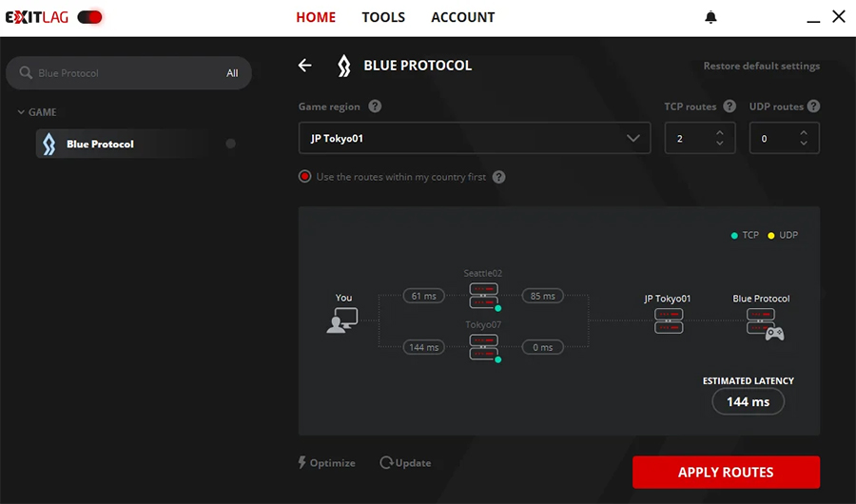Click the JP Tokyo01 server icon
Image resolution: width=856 pixels, height=504 pixels.
pos(669,321)
